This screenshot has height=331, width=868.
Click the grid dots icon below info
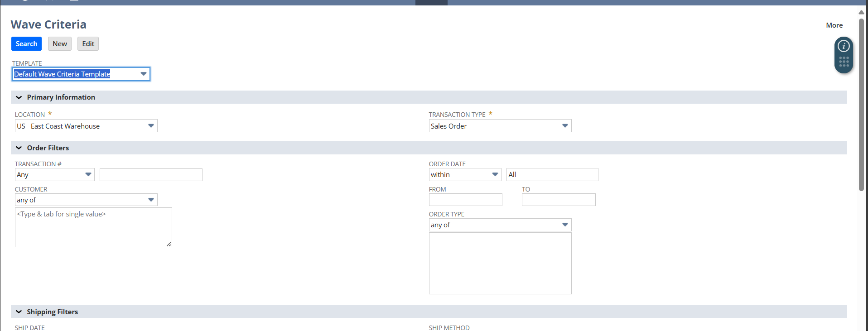click(x=844, y=62)
